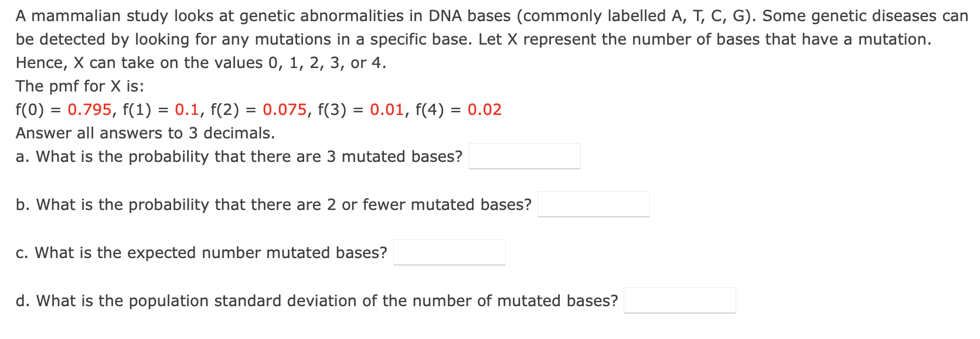Screen dimensions: 980x339
Task: Select the red value 0.795 for f(0)
Action: pyautogui.click(x=91, y=109)
